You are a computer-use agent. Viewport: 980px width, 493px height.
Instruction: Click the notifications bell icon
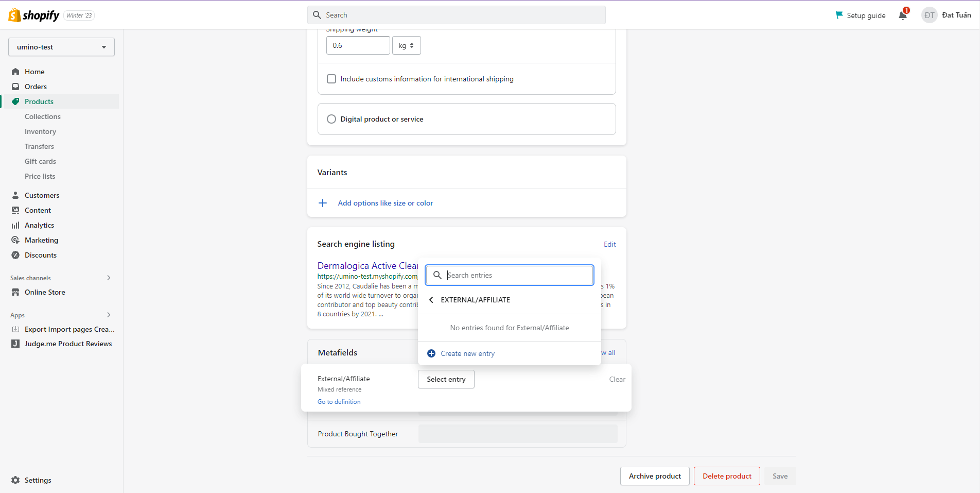903,15
